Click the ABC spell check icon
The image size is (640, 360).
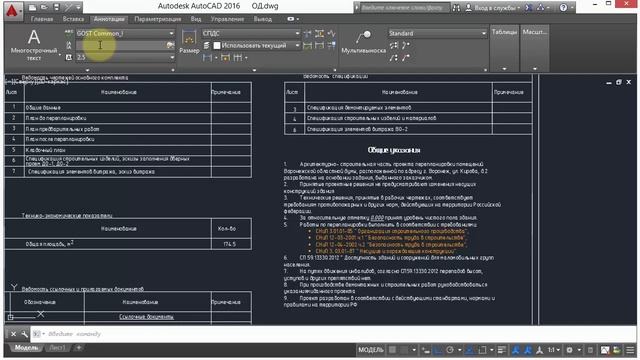(69, 33)
